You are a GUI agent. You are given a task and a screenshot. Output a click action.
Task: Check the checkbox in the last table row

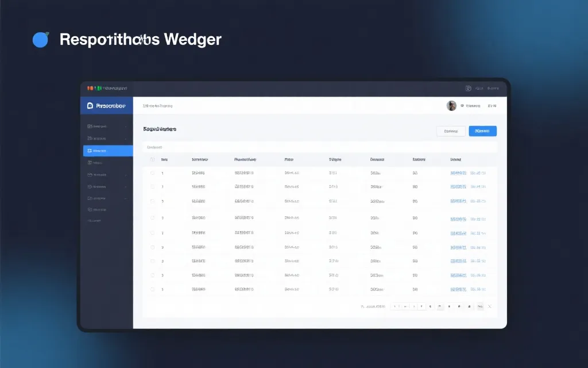(152, 289)
